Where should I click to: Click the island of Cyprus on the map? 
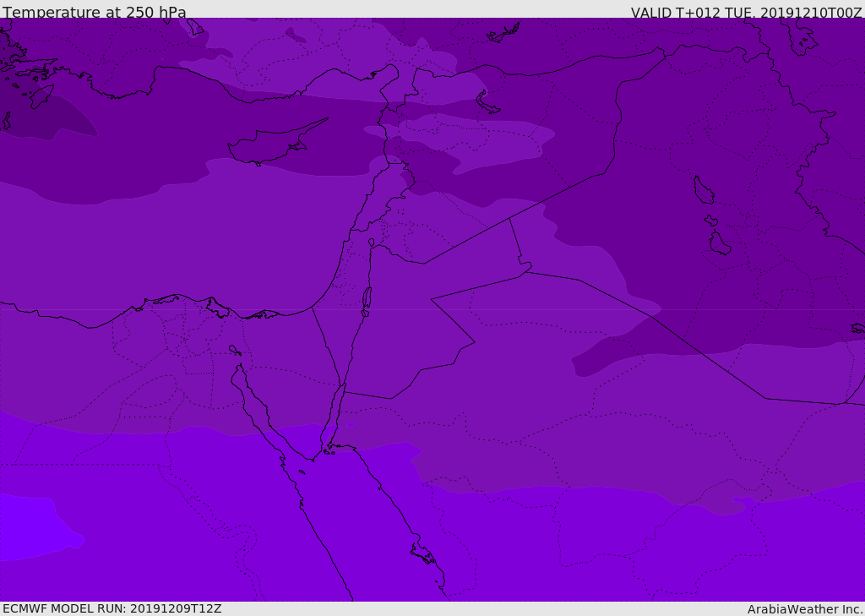[x=270, y=144]
